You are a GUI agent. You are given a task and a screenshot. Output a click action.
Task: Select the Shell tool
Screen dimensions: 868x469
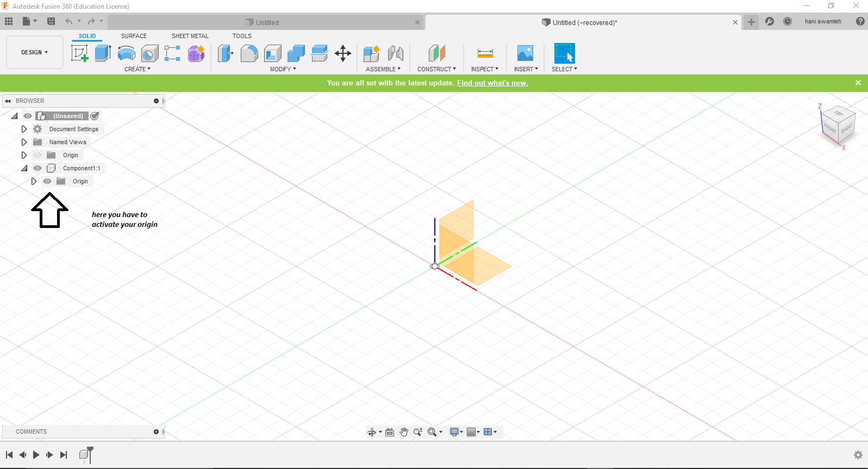click(x=273, y=53)
